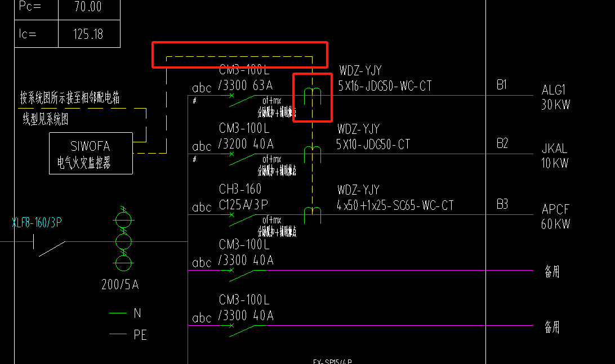The image size is (615, 364).
Task: Click the /3300 63A breaker rating text
Action: point(246,86)
